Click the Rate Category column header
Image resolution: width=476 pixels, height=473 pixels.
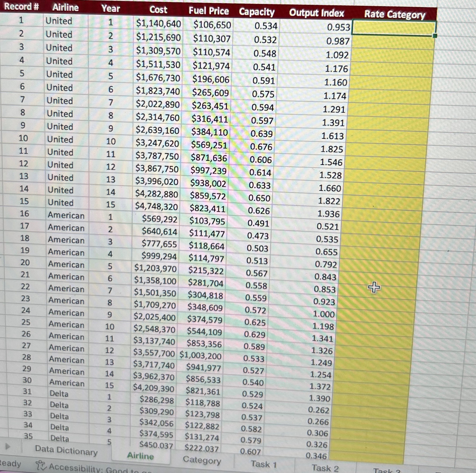click(x=395, y=15)
